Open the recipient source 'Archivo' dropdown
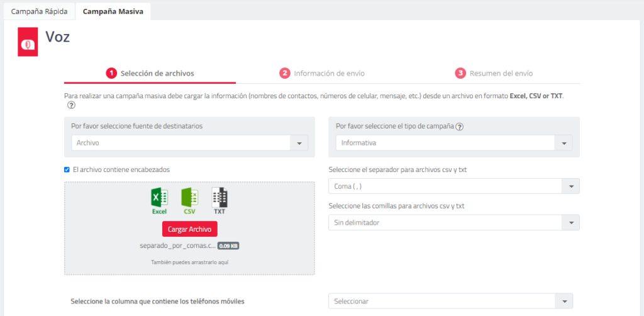This screenshot has width=644, height=316. 189,143
